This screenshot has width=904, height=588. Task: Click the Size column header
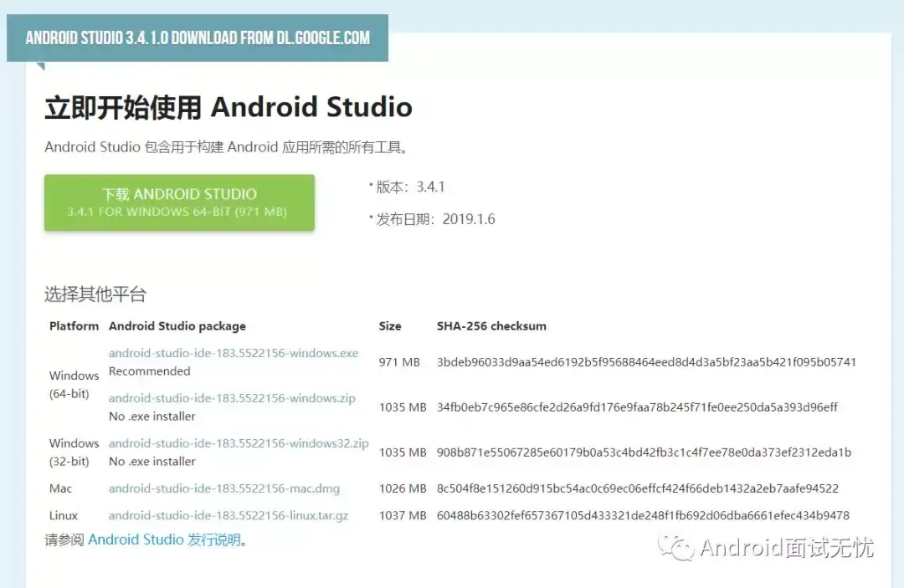[390, 326]
